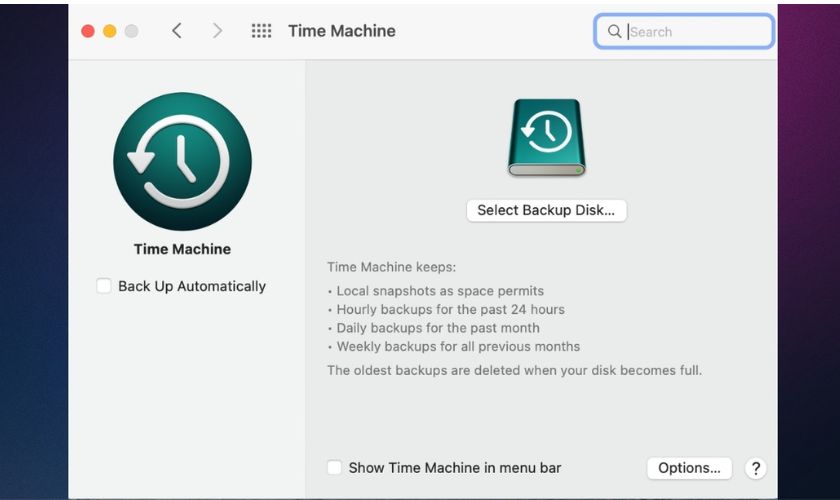This screenshot has height=500, width=840.
Task: Open the help question mark button
Action: point(755,468)
